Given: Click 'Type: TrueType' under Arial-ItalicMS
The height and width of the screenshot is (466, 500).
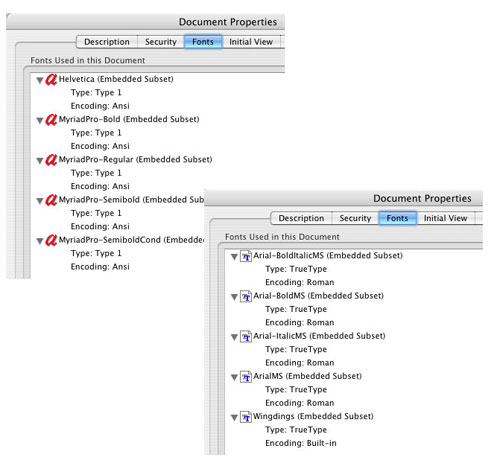Looking at the screenshot, I should click(x=296, y=350).
